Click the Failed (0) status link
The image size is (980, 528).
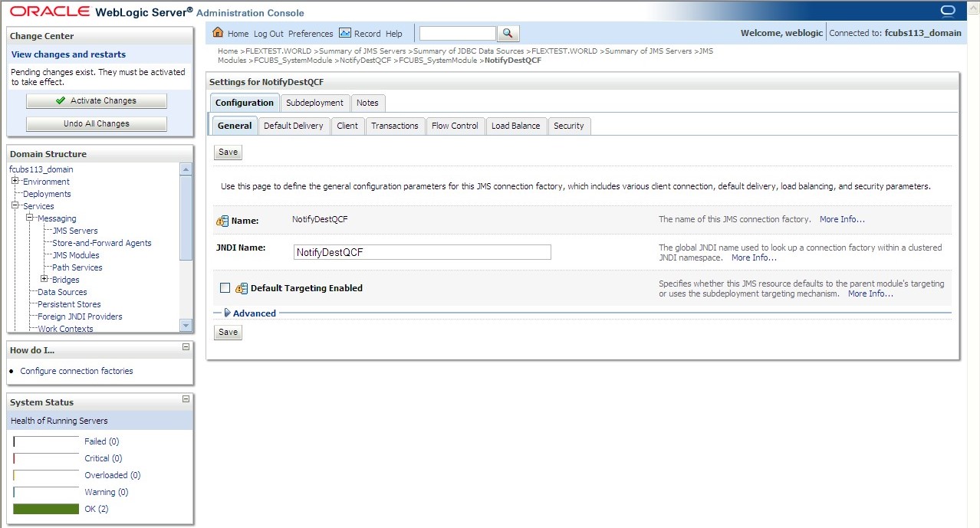coord(102,441)
